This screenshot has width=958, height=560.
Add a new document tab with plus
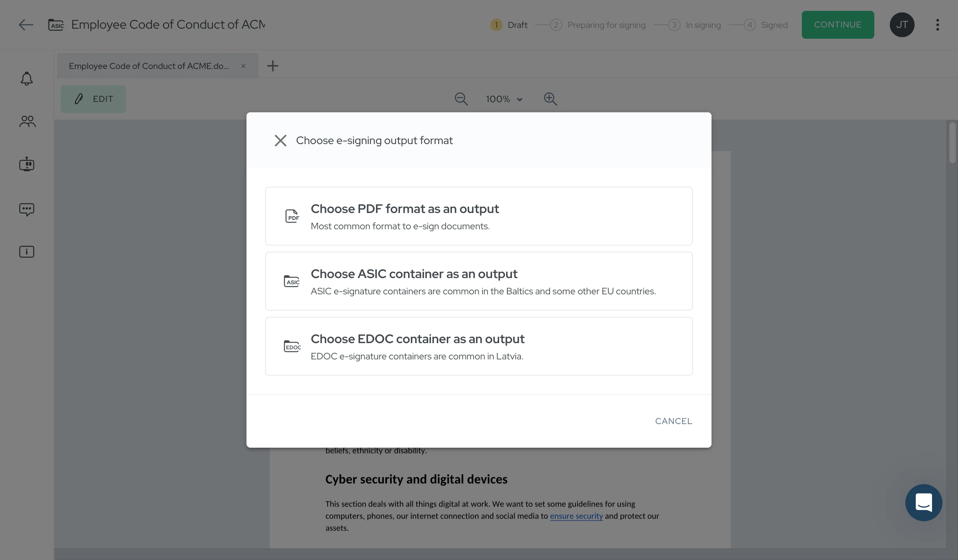(273, 66)
